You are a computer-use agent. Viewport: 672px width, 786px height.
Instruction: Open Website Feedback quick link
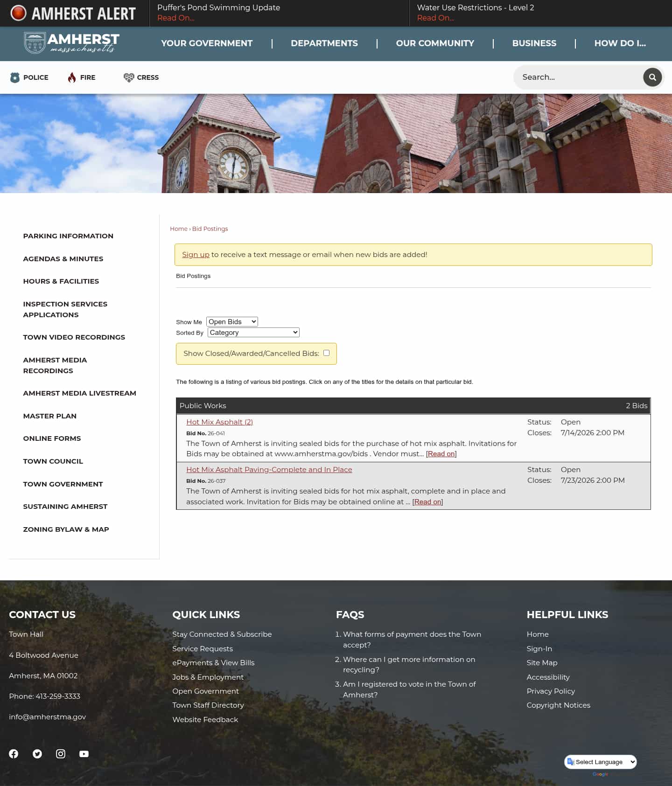205,720
